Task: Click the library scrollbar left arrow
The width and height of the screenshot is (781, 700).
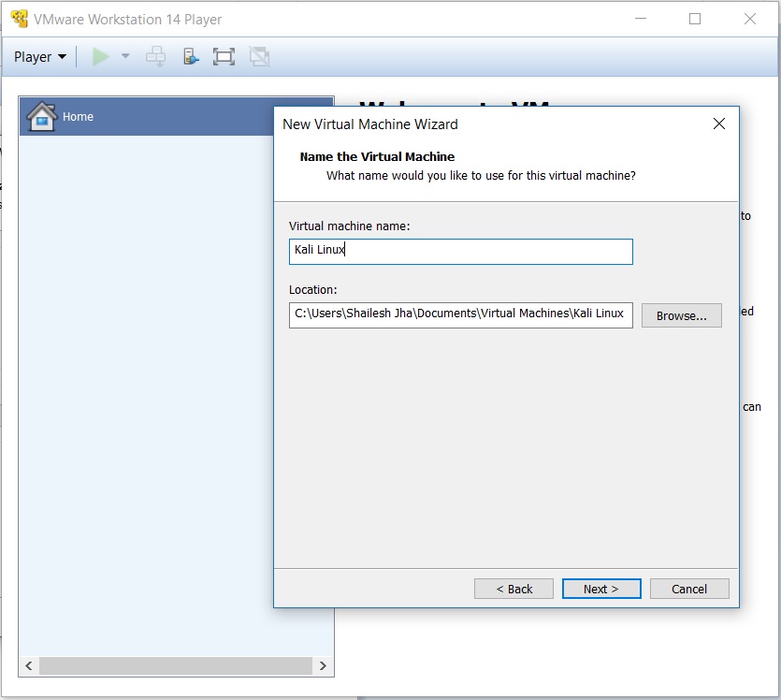Action: 29,665
